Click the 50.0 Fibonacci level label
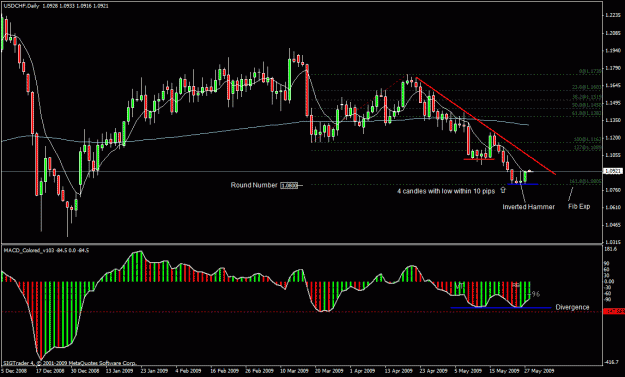 point(587,105)
